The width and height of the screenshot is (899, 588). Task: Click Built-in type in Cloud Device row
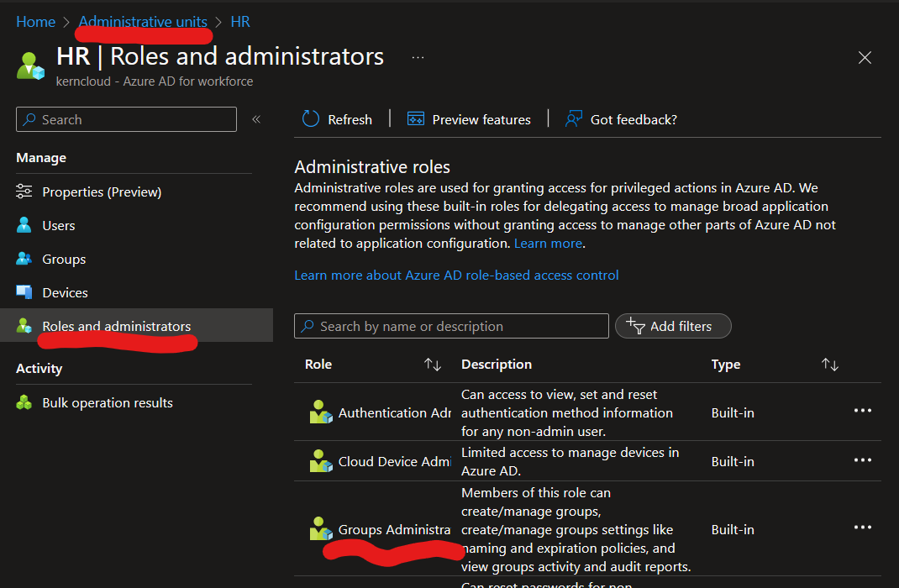[x=733, y=461]
